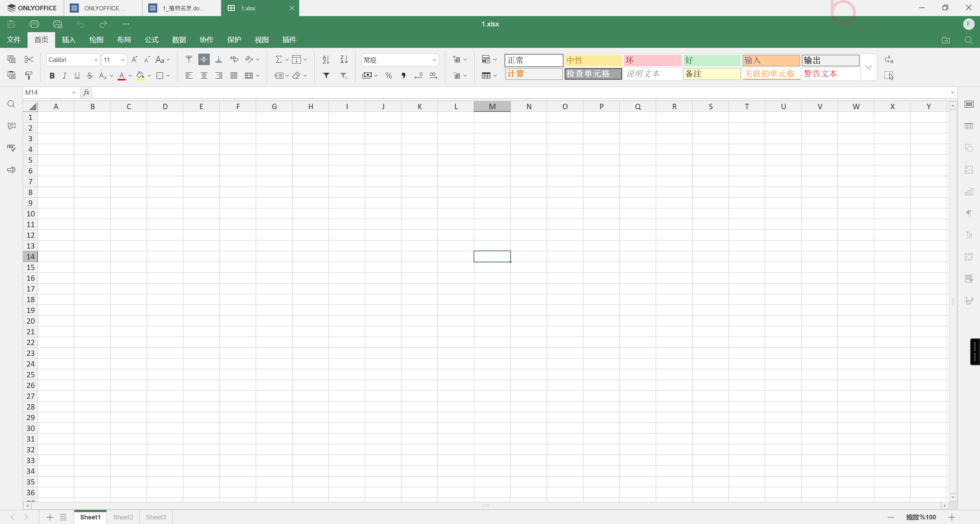The width and height of the screenshot is (980, 524).
Task: Click the Print icon in the header
Action: coord(34,24)
